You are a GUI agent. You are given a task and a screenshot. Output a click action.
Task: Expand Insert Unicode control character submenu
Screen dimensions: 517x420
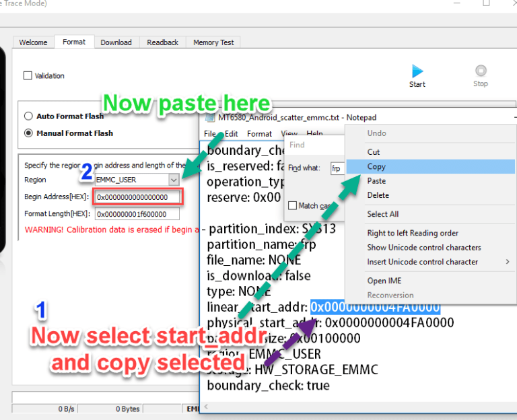click(508, 262)
